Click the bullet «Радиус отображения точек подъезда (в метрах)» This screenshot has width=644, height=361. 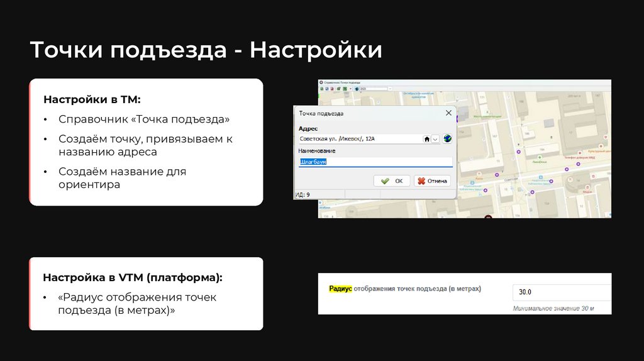point(137,304)
